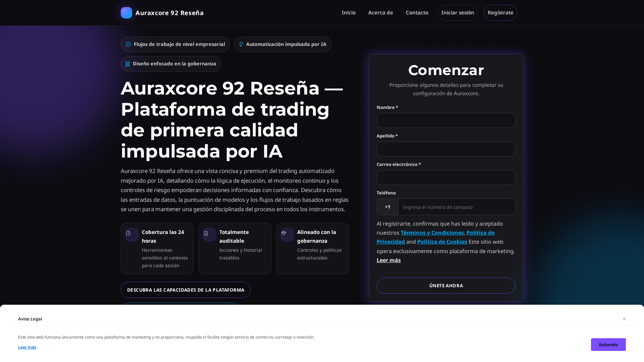Click the Auraxcore logo icon
Viewport: 644px width, 362px height.
(x=126, y=13)
